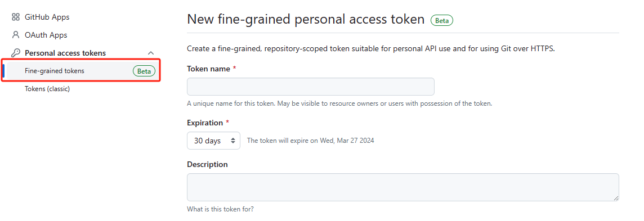Click the OAuth Apps person icon
Screen dimensions: 644x221
click(x=16, y=35)
